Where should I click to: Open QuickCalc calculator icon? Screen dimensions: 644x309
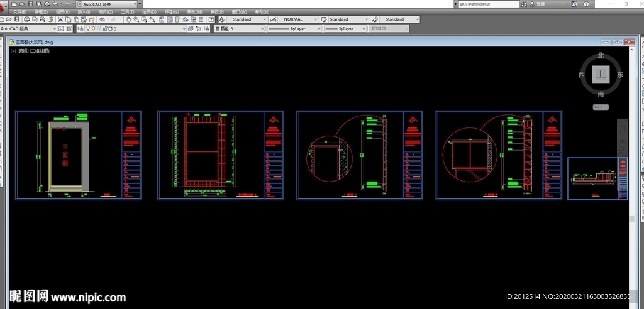coord(201,19)
